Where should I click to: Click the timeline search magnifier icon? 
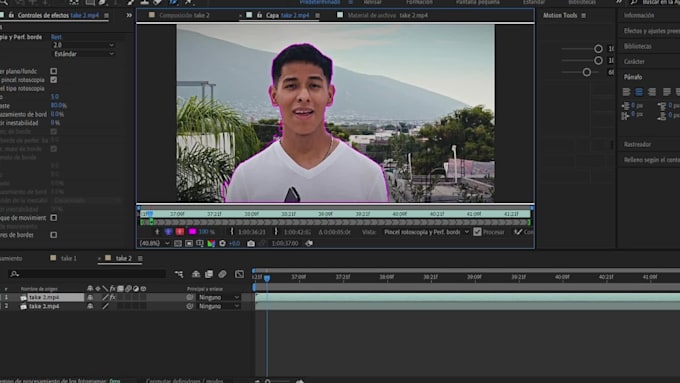(14, 274)
